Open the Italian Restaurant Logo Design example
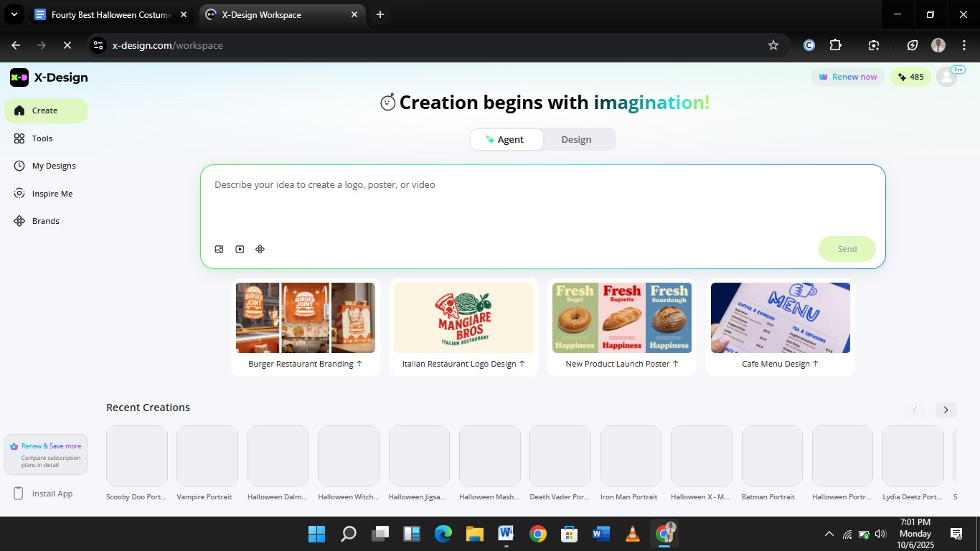 tap(463, 326)
